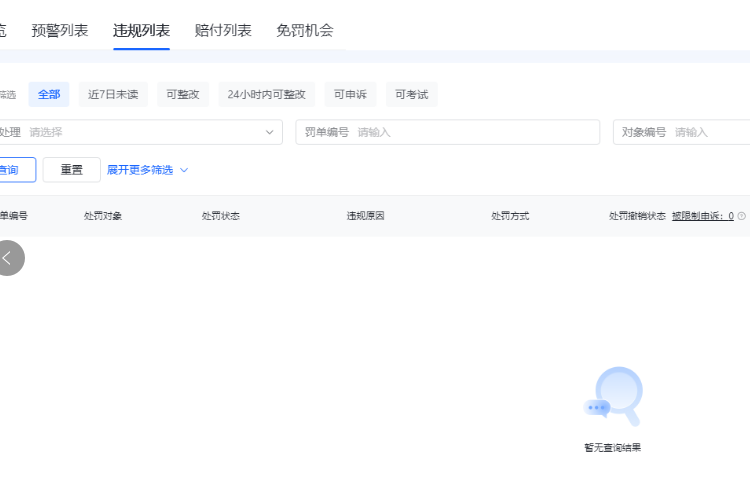Click the magnifier empty-results illustration
Screen dimensions: 750x490
coord(613,397)
